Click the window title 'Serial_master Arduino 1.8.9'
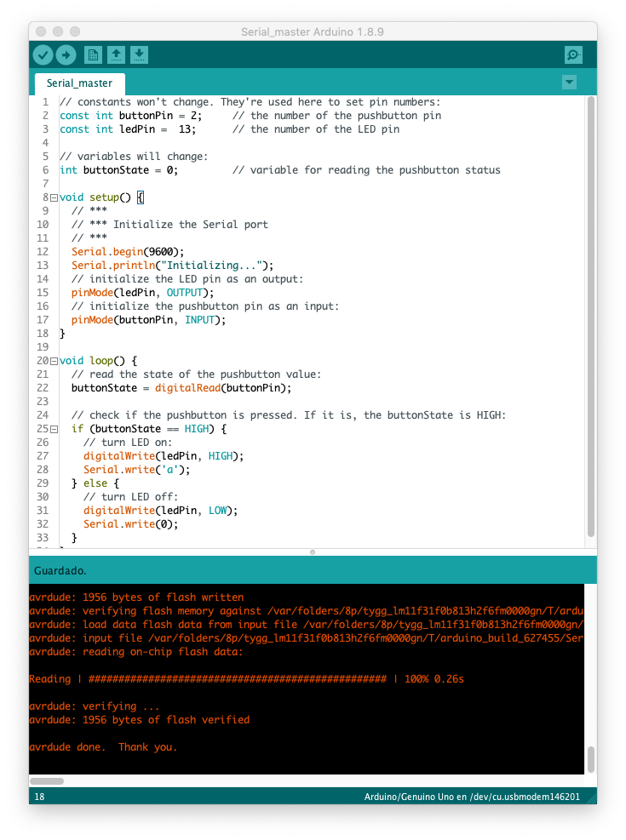 pos(313,31)
